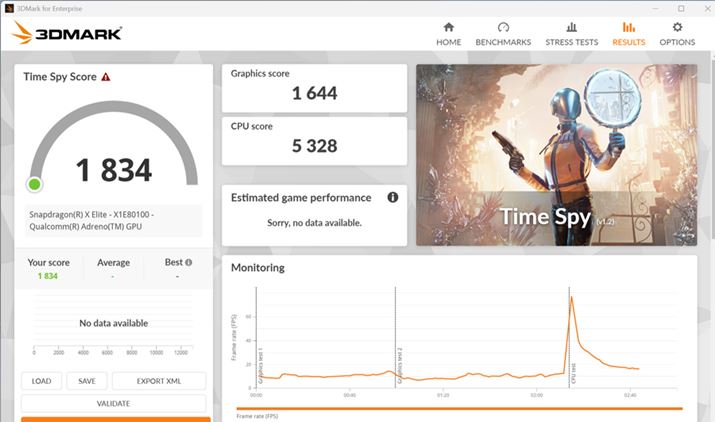Select the Results tab
The image size is (715, 422).
(x=628, y=34)
